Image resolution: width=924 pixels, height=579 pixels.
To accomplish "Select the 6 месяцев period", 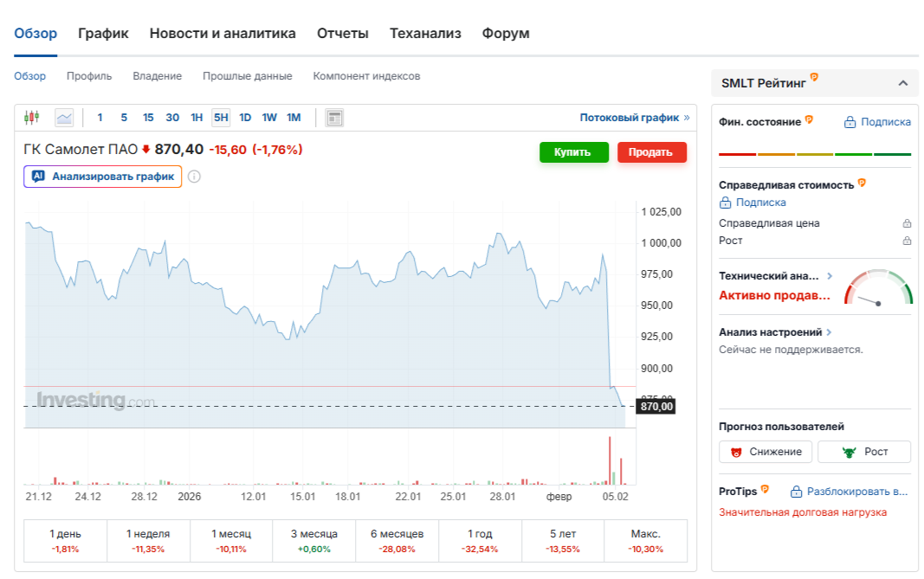I will tap(397, 541).
